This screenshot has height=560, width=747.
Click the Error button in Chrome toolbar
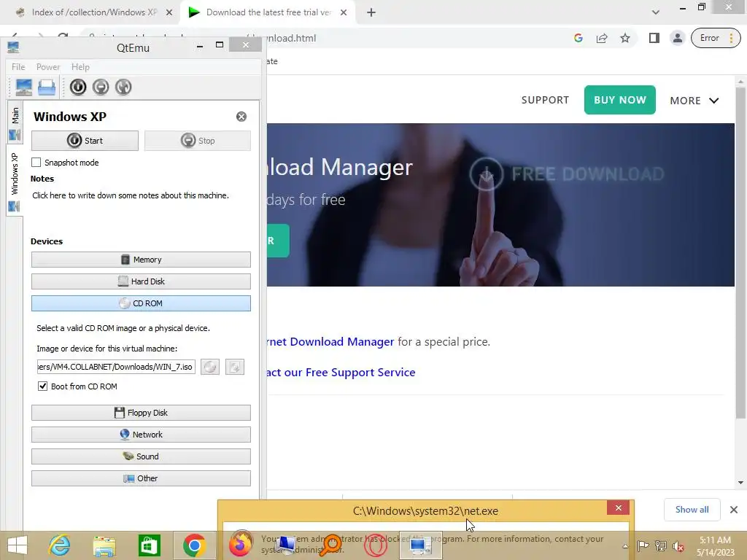[716, 38]
